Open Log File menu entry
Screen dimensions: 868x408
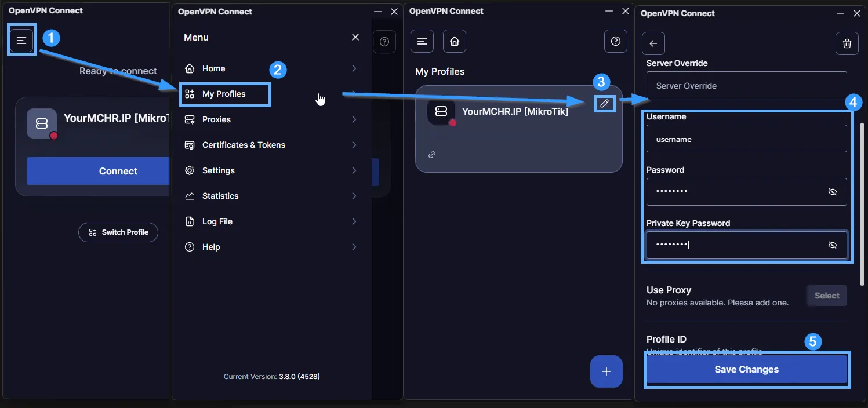pos(271,221)
